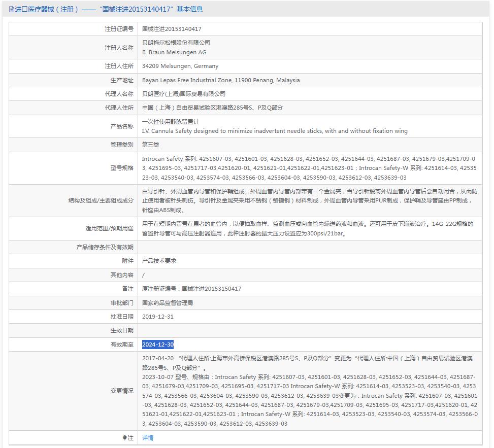This screenshot has width=494, height=448.
Task: Click 生效日期 row label
Action: pyautogui.click(x=122, y=331)
